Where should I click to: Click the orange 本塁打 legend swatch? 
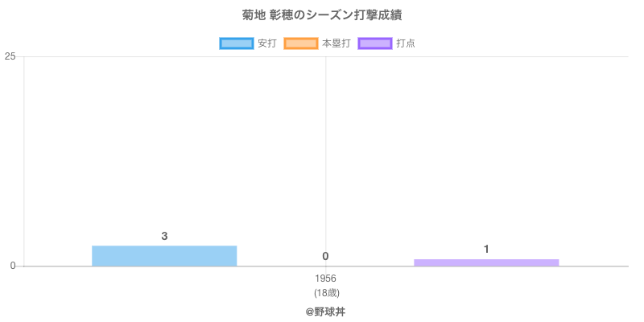[x=301, y=43]
